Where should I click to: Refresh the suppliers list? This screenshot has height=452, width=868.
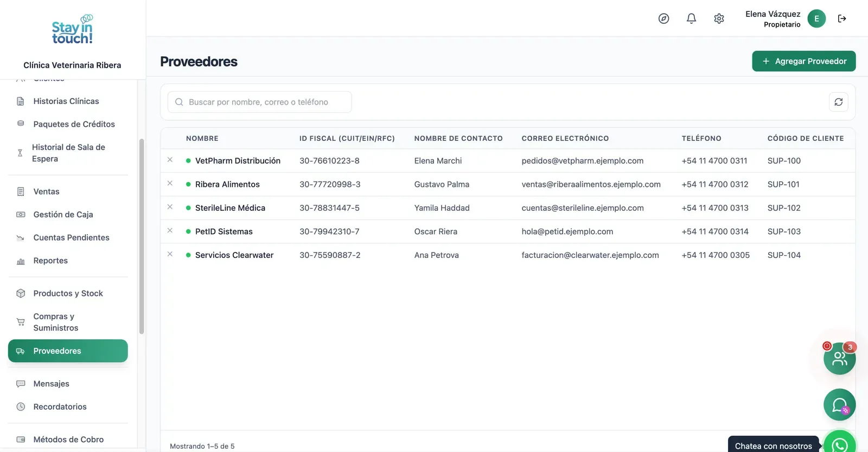pos(838,102)
